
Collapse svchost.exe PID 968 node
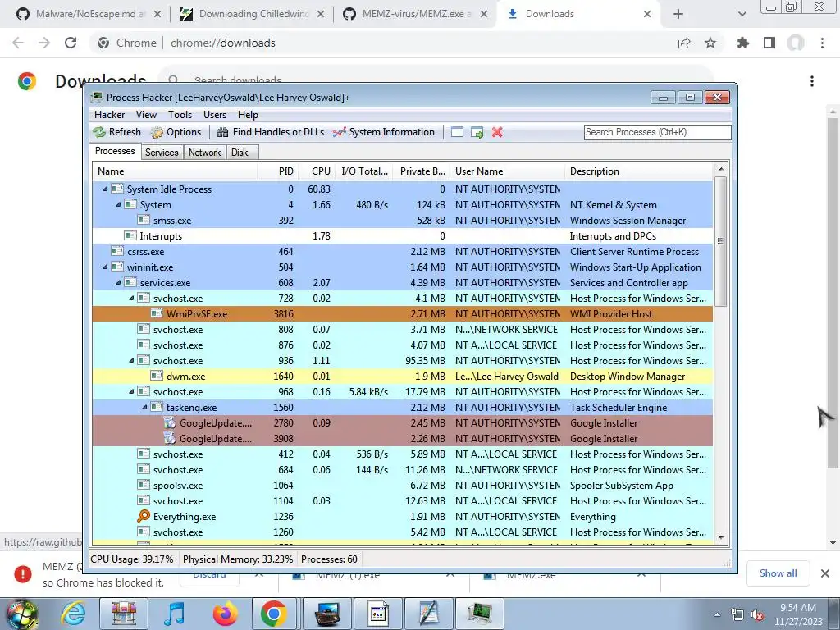click(131, 391)
